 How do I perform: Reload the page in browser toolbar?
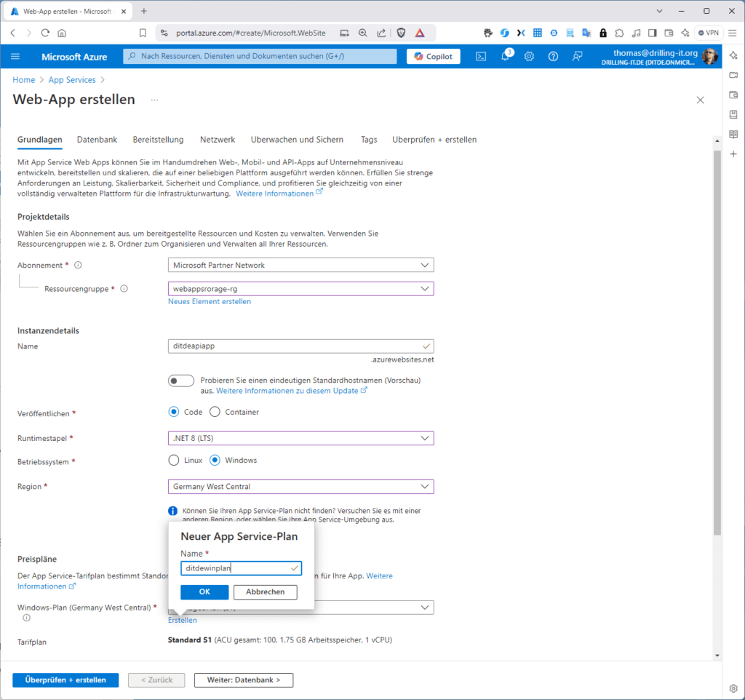click(45, 33)
